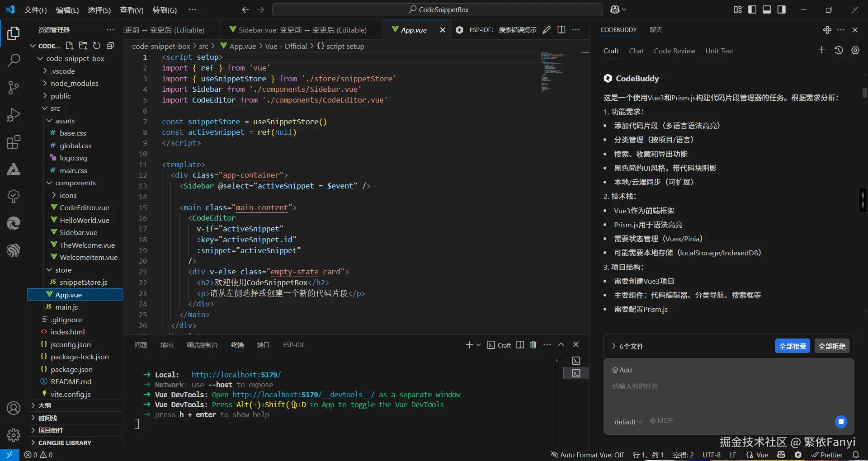Add a new terminal with plus icon
The image size is (868, 461).
[469, 345]
